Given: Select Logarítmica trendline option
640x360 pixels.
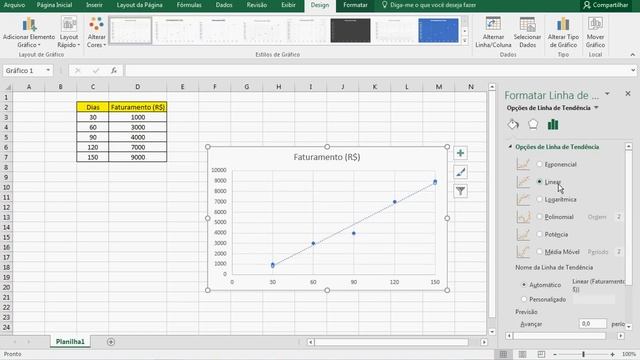Looking at the screenshot, I should point(540,199).
